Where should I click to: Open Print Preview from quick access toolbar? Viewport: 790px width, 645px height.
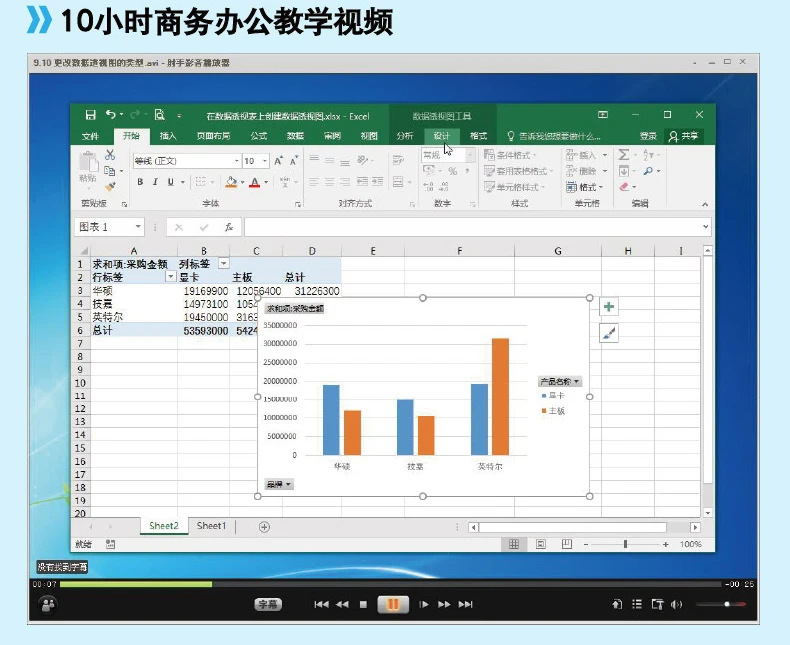coord(160,115)
